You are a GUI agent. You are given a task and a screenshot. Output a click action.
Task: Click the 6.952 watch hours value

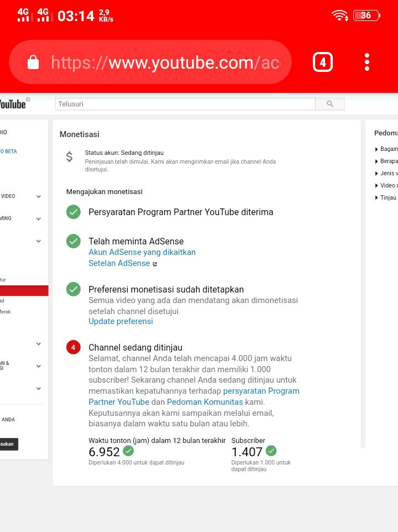(104, 452)
